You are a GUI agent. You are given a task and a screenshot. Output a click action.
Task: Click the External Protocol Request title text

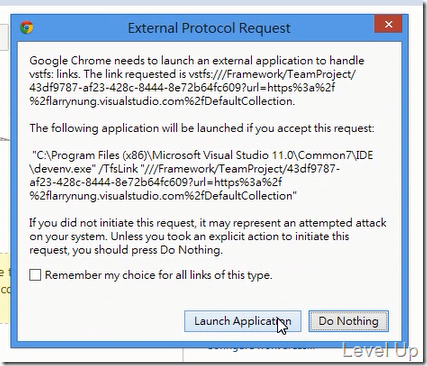(x=209, y=28)
